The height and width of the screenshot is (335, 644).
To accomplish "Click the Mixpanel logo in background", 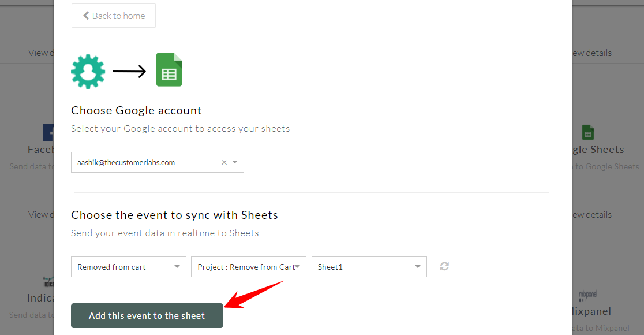I will 587,295.
